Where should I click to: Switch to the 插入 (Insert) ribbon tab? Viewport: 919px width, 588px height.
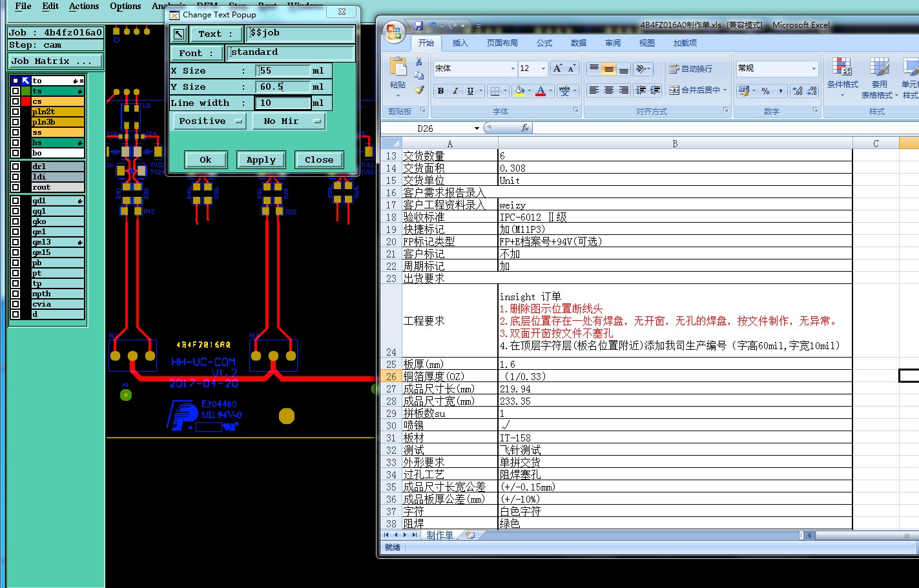pos(460,43)
